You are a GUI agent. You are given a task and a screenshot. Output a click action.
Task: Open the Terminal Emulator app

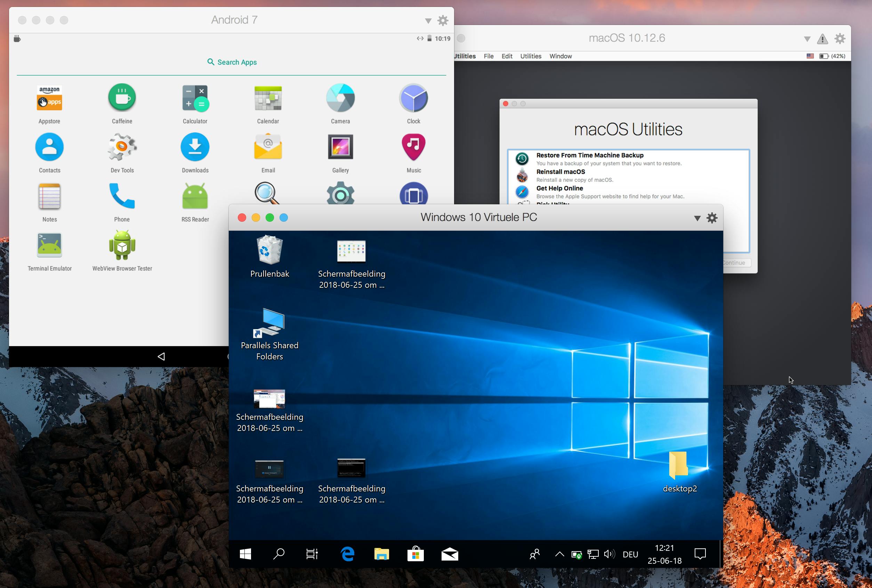coord(49,246)
